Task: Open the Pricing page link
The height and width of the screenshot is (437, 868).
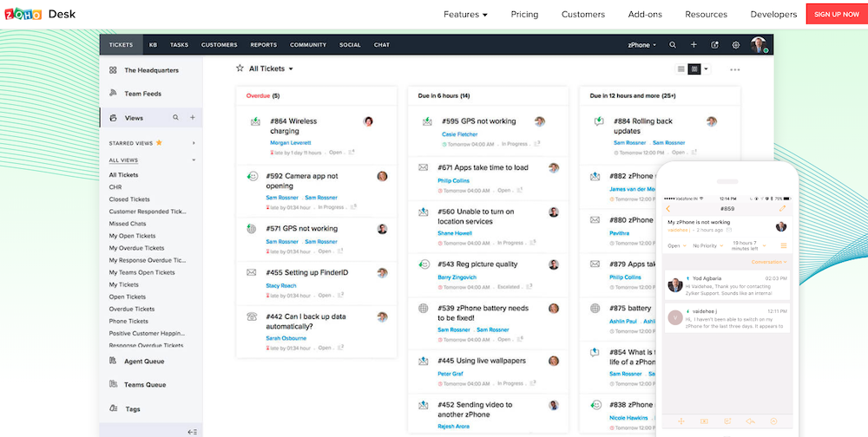Action: click(x=524, y=15)
